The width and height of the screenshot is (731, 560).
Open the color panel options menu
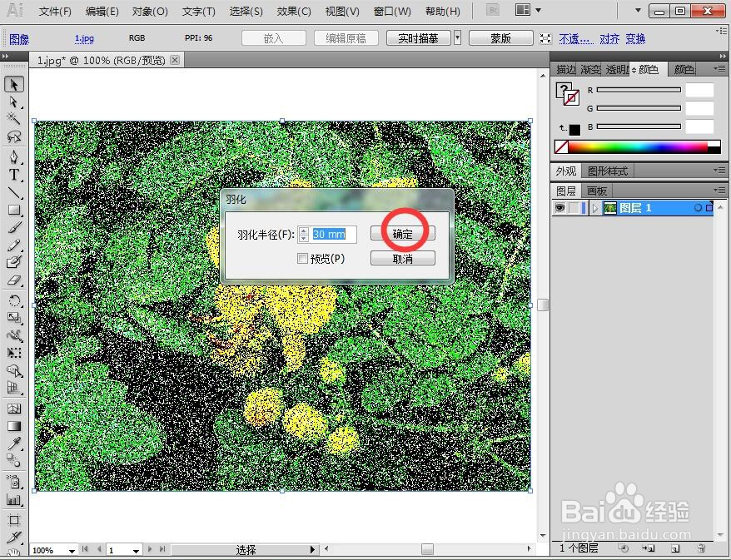pyautogui.click(x=720, y=69)
